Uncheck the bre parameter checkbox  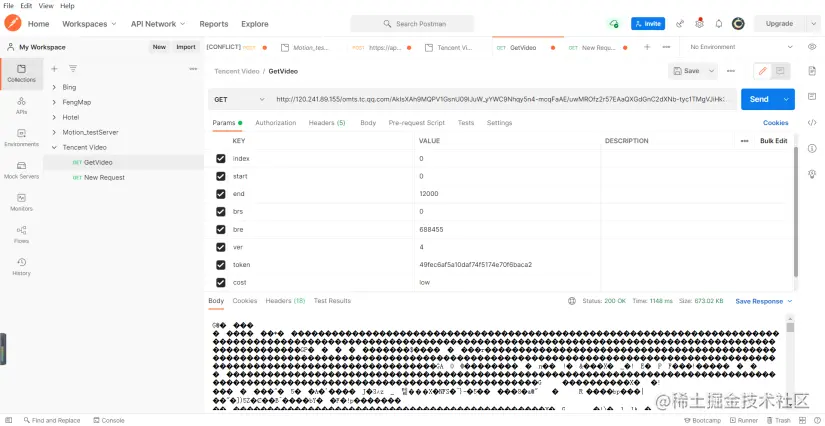[x=221, y=229]
